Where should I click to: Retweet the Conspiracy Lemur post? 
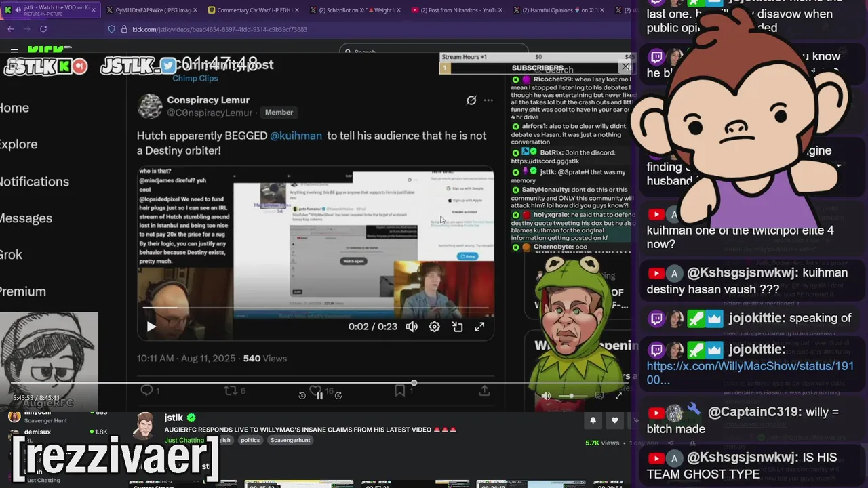point(231,390)
